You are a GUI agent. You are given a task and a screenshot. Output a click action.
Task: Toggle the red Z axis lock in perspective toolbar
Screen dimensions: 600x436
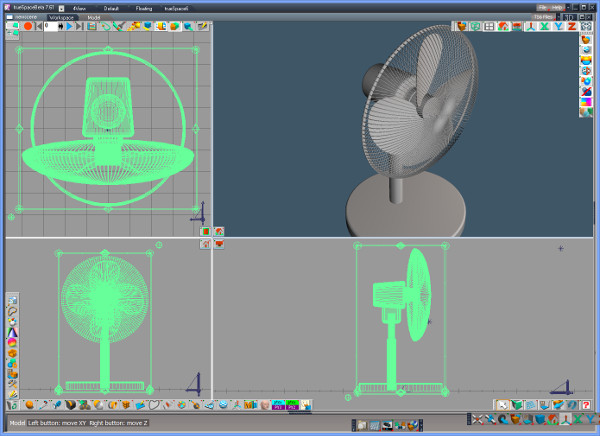click(572, 26)
